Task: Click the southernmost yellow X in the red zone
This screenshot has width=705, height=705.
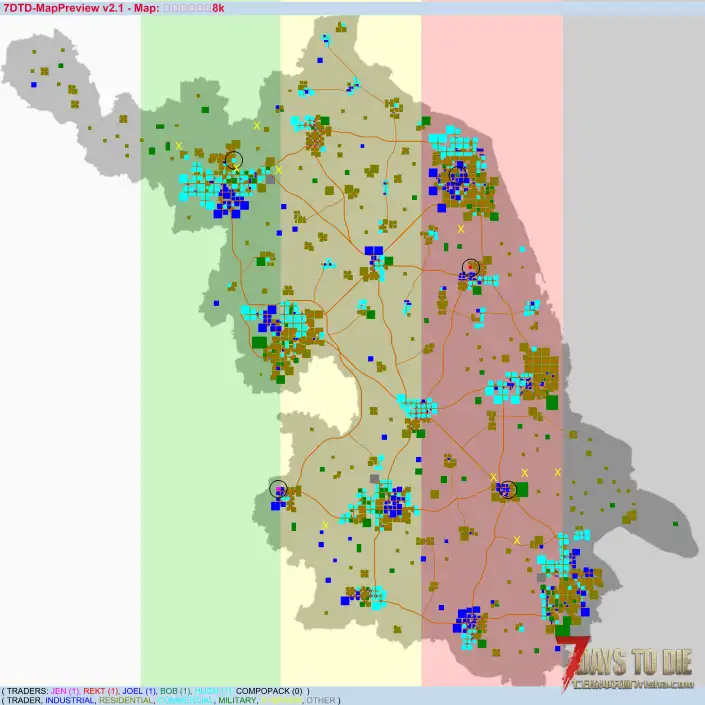Action: (517, 540)
